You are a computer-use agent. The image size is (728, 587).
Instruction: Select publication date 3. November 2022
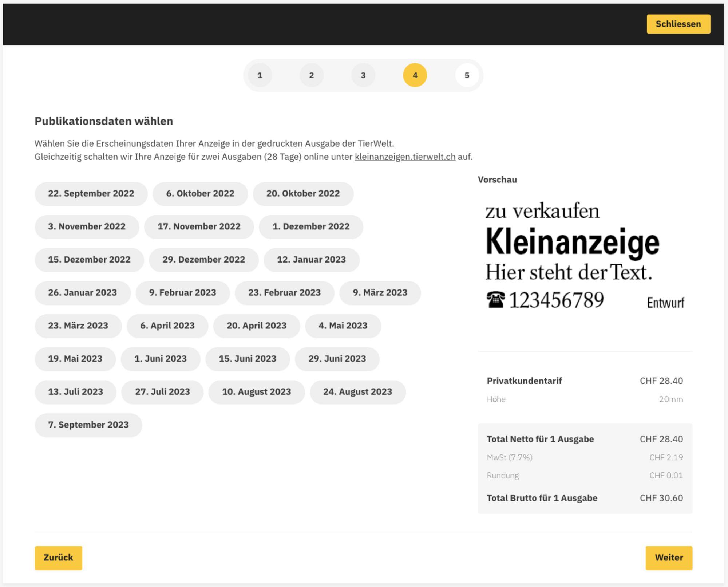pyautogui.click(x=87, y=227)
